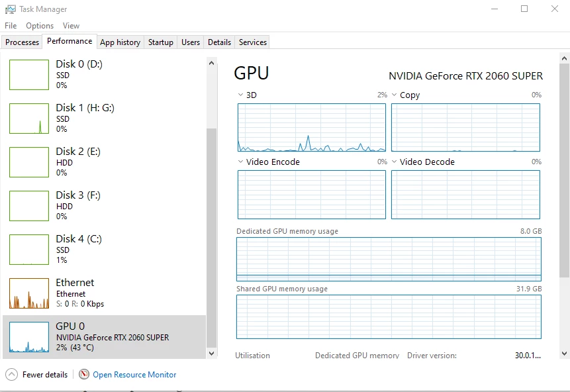Select the Disk 1 (H: G:) mini graph
Viewport: 570px width, 392px height.
click(29, 119)
